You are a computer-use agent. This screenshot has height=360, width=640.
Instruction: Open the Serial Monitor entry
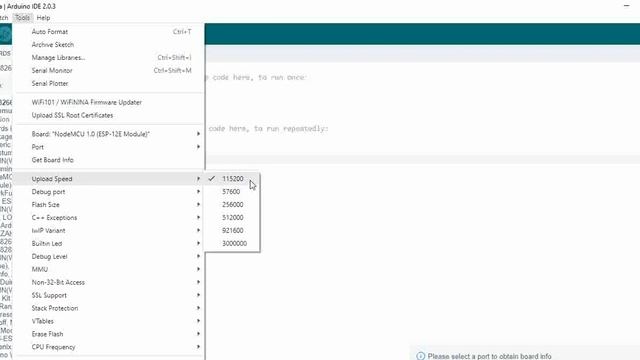click(108, 71)
